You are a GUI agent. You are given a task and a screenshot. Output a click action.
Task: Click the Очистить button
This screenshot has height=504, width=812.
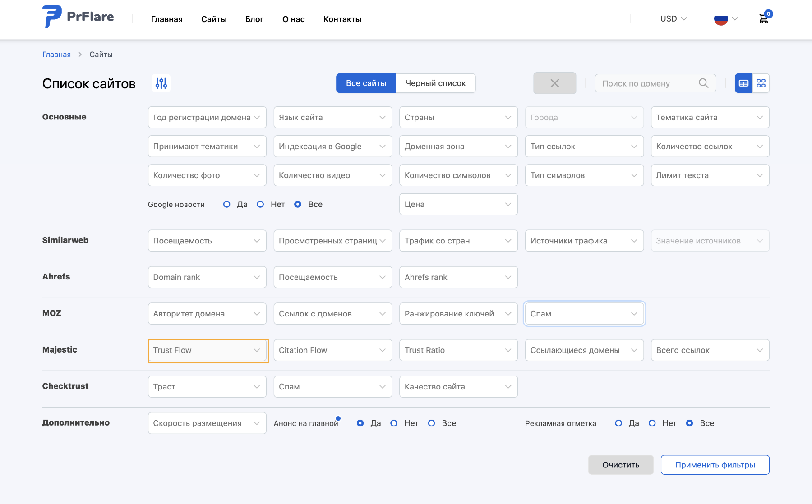[x=621, y=465]
